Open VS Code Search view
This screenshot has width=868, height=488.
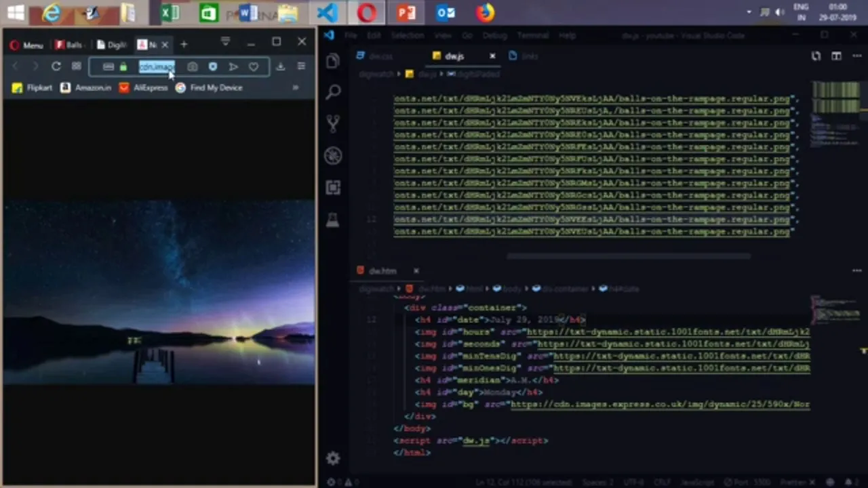click(332, 93)
